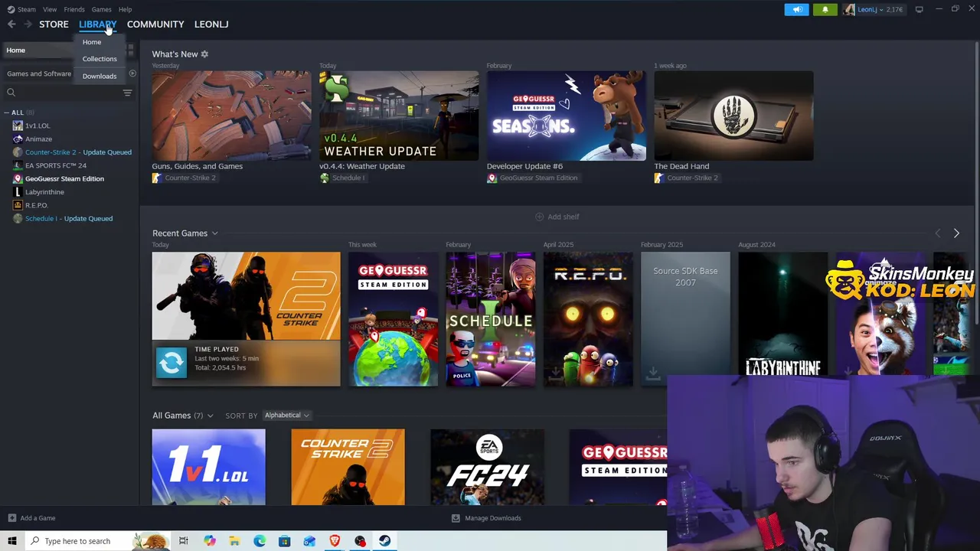Click the Labyrinthine icon in the game list
980x551 pixels.
point(18,192)
